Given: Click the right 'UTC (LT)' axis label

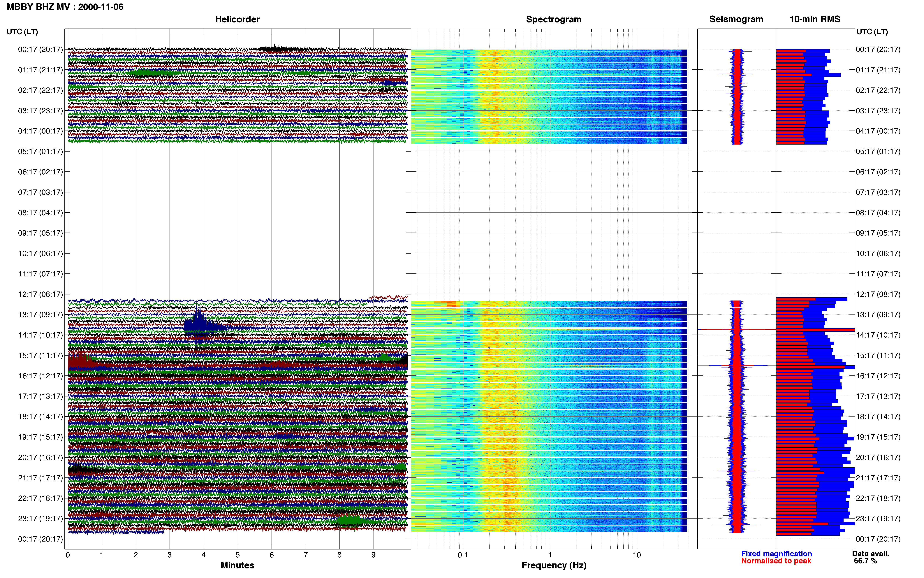Looking at the screenshot, I should tap(872, 32).
